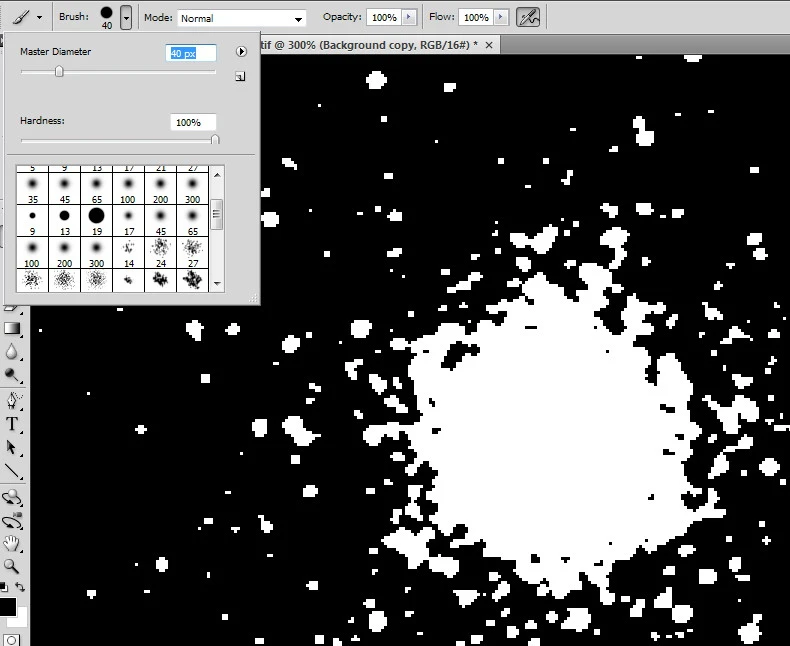
Task: Select the Type tool
Action: [x=12, y=424]
